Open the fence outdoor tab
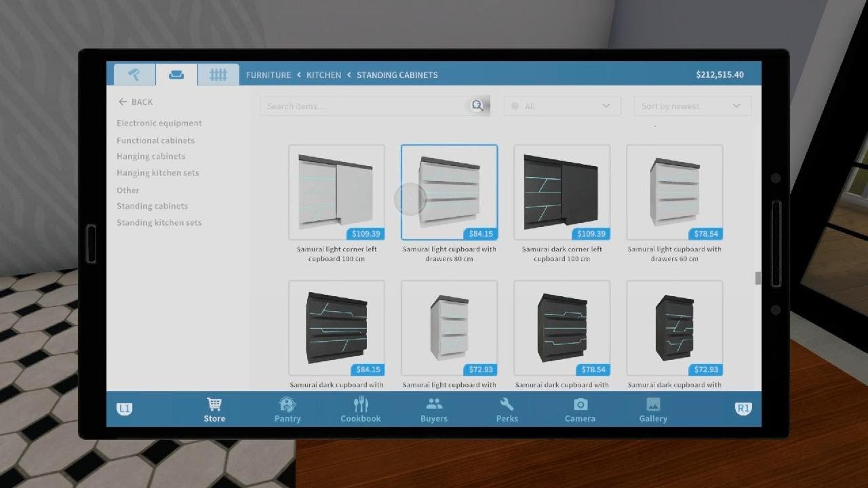This screenshot has width=868, height=488. coord(218,75)
